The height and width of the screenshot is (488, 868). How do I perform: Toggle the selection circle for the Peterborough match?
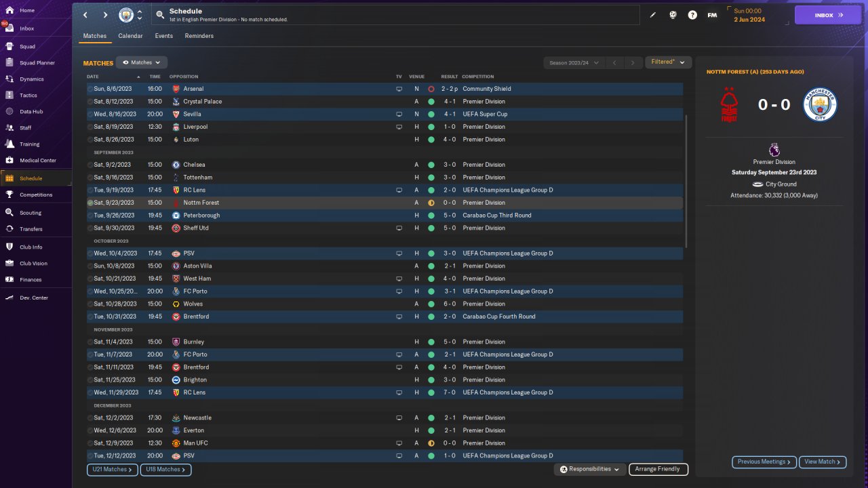pyautogui.click(x=90, y=216)
